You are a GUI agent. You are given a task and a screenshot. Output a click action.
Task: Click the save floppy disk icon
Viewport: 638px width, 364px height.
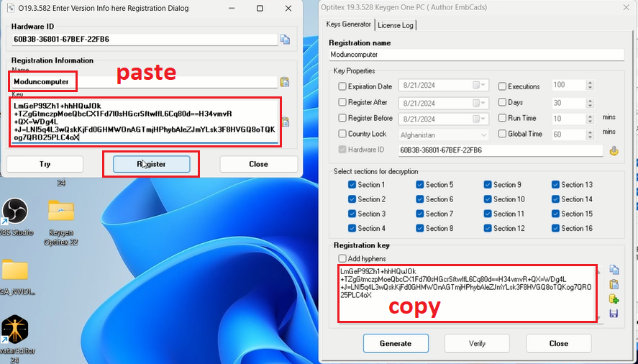pos(614,314)
